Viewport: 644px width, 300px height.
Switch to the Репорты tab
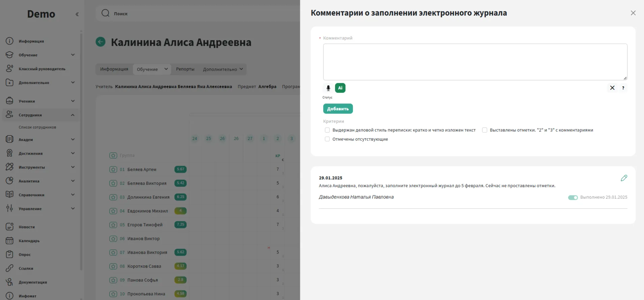pos(185,69)
